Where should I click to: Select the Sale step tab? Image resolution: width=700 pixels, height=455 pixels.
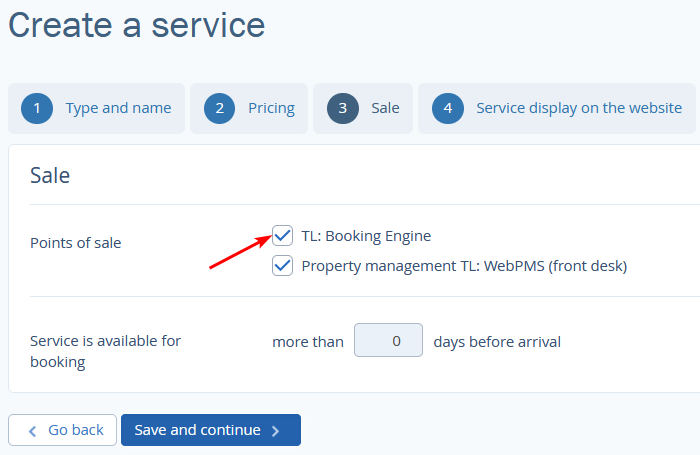363,109
